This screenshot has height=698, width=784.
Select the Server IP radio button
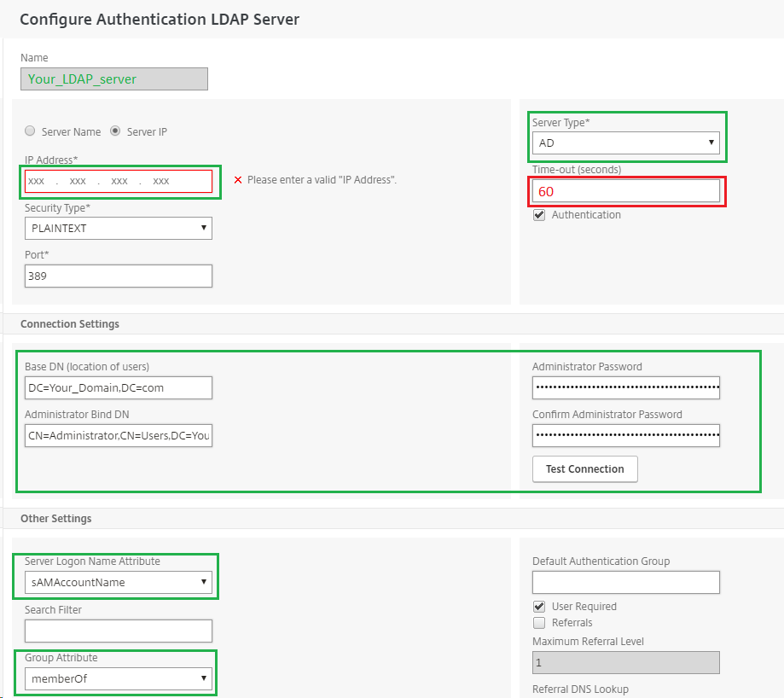coord(115,131)
